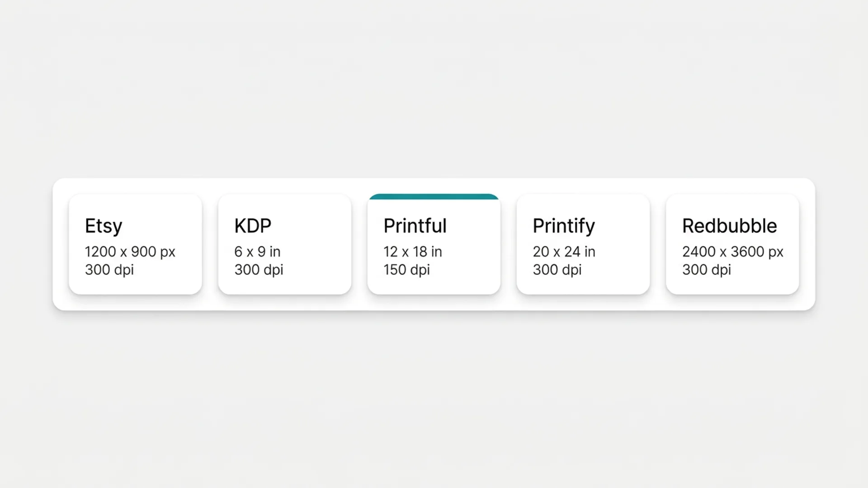Screen dimensions: 868x488
Task: Click 300 dpi under Redbubble
Action: tap(707, 270)
